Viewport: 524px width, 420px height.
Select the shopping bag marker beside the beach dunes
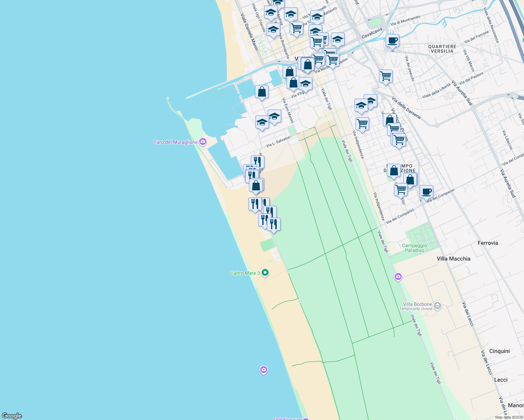[256, 185]
